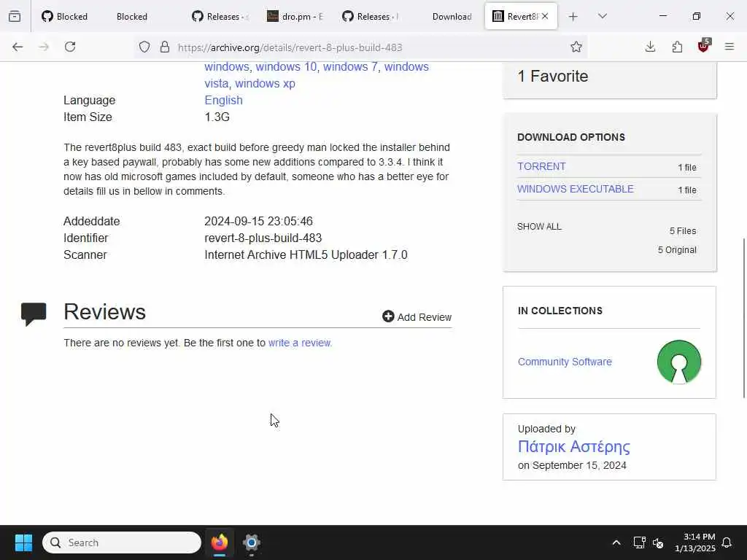The image size is (747, 560).
Task: Open notifications bell icon
Action: pyautogui.click(x=727, y=542)
